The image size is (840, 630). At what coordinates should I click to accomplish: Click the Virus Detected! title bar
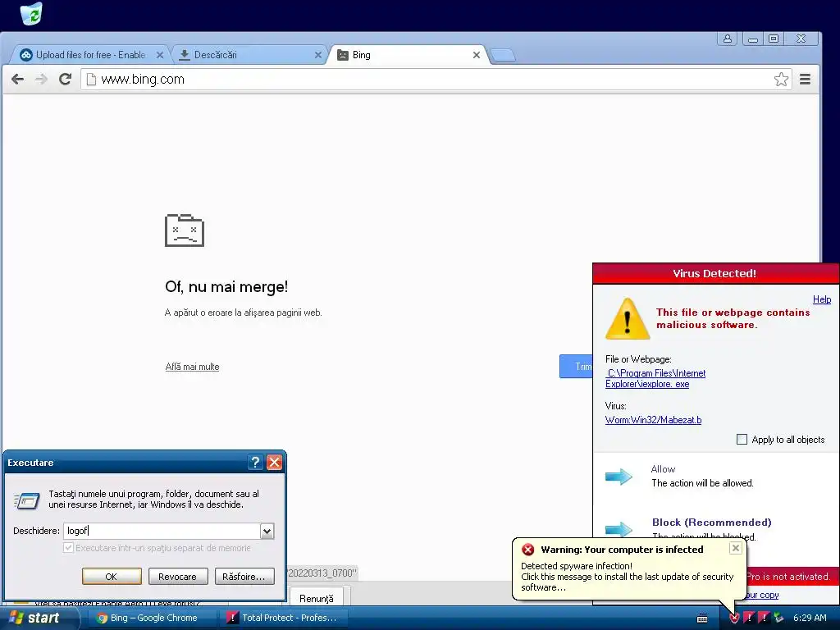pyautogui.click(x=715, y=273)
